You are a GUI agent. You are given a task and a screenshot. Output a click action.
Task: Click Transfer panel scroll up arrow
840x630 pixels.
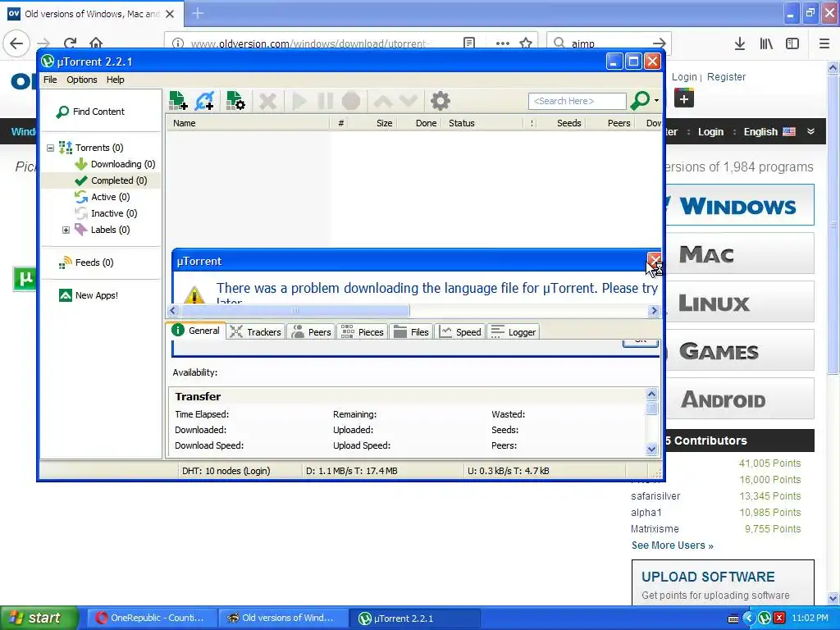click(652, 395)
